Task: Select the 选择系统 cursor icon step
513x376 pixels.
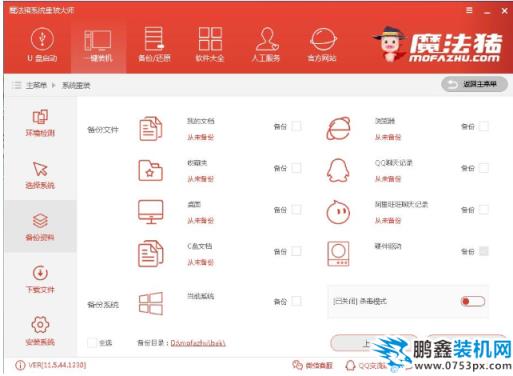Action: (40, 169)
